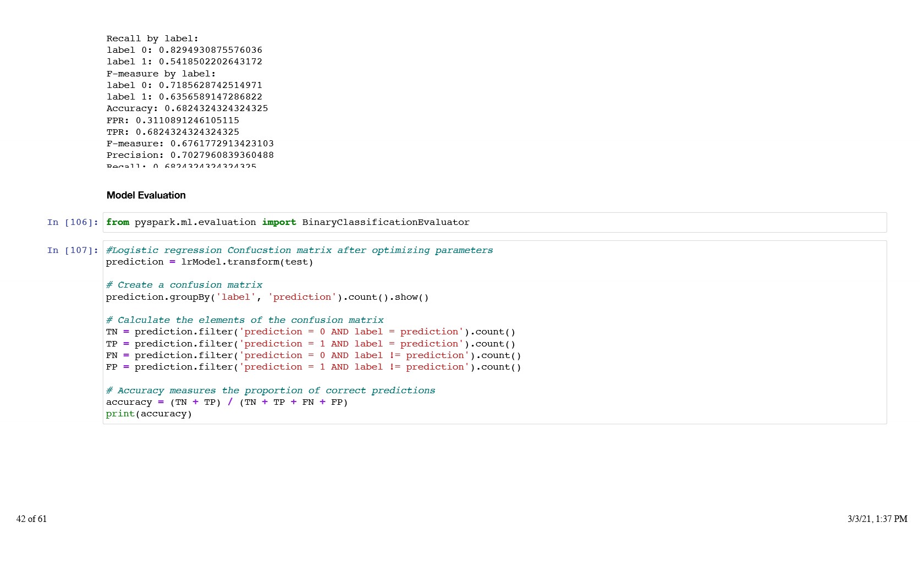The height and width of the screenshot is (561, 924).
Task: Click the Accuracy 0.6824 output line
Action: [x=187, y=108]
